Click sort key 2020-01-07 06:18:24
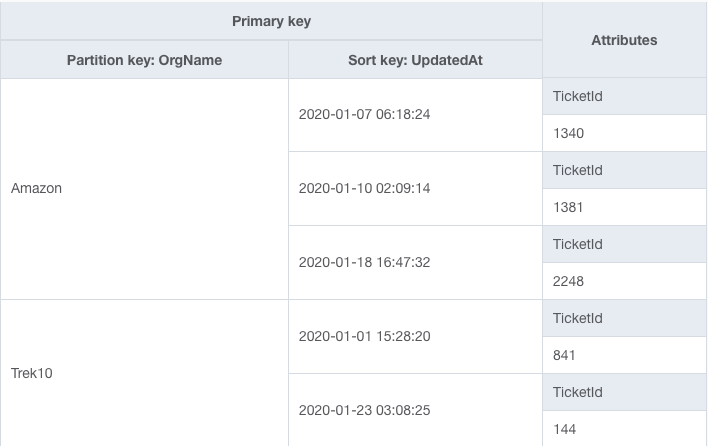 (364, 114)
